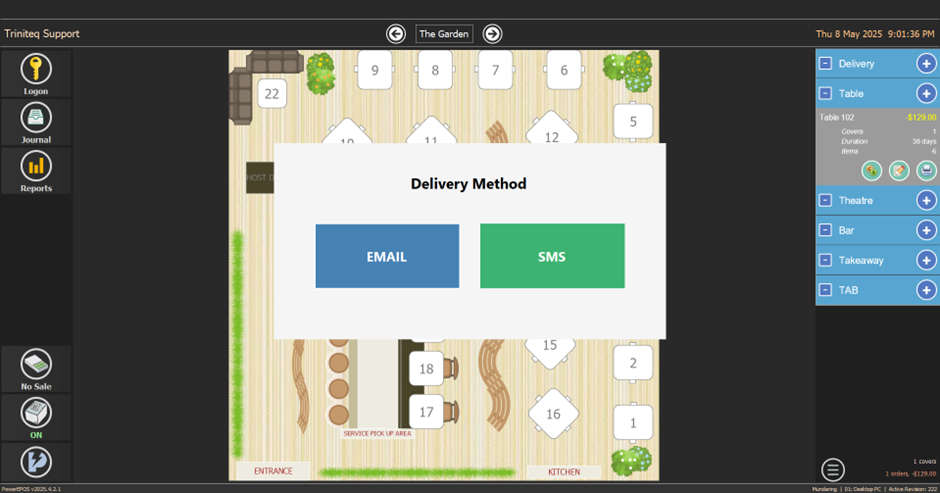Click the Duration 38 days value

point(924,142)
